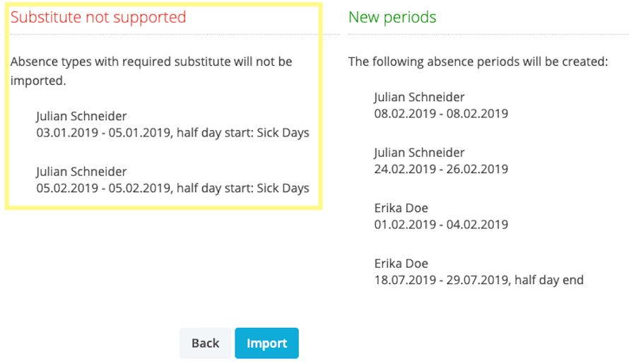Click the 08.02.2019 - 08.02.2019 period
Viewport: 629px width, 364px height.
441,114
